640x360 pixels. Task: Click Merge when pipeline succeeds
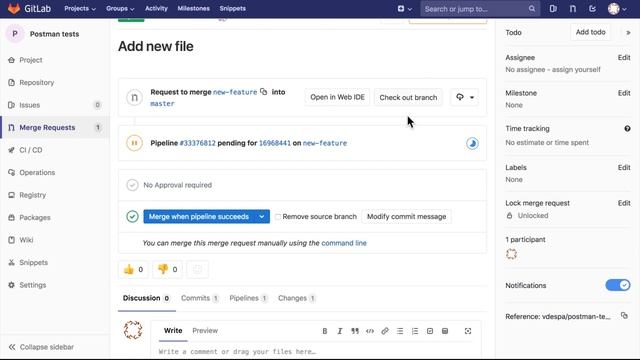pyautogui.click(x=199, y=217)
